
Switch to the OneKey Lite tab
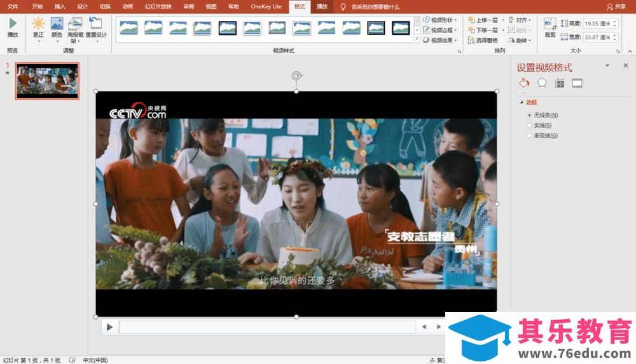click(266, 6)
